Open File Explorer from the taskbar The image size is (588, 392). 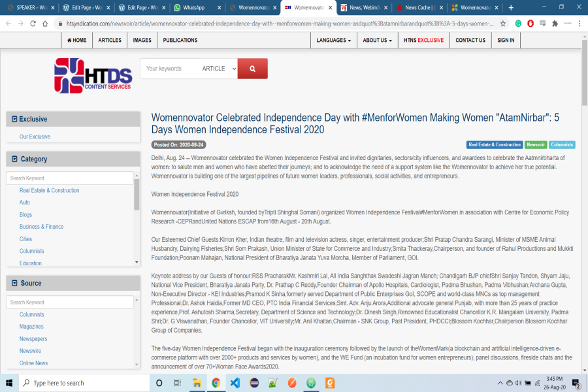point(197,383)
